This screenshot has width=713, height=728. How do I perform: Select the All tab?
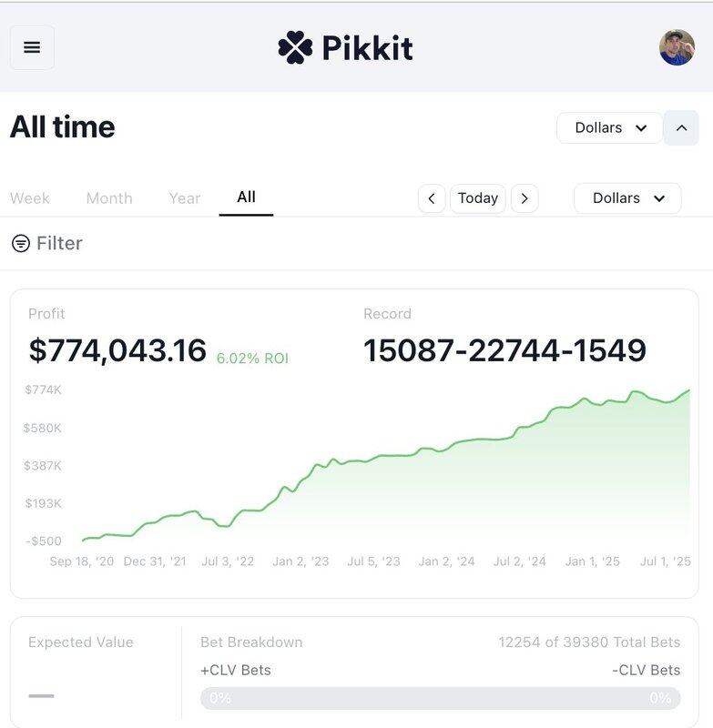(246, 197)
